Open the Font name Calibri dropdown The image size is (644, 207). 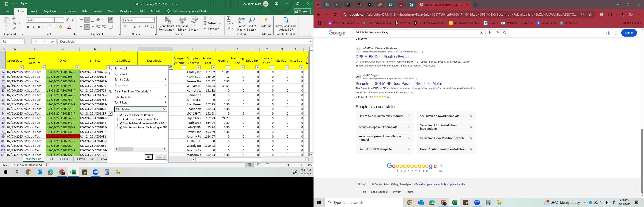[52, 20]
